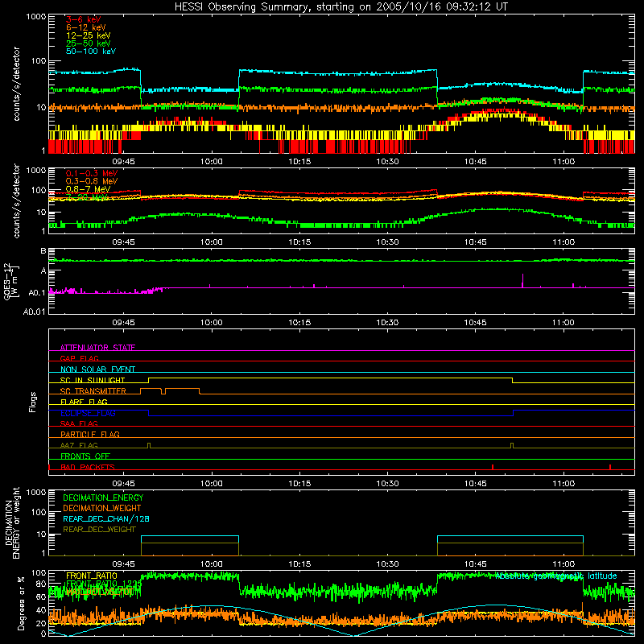Click the A0.1 tick on GOES axis
The image size is (644, 644).
coord(37,293)
